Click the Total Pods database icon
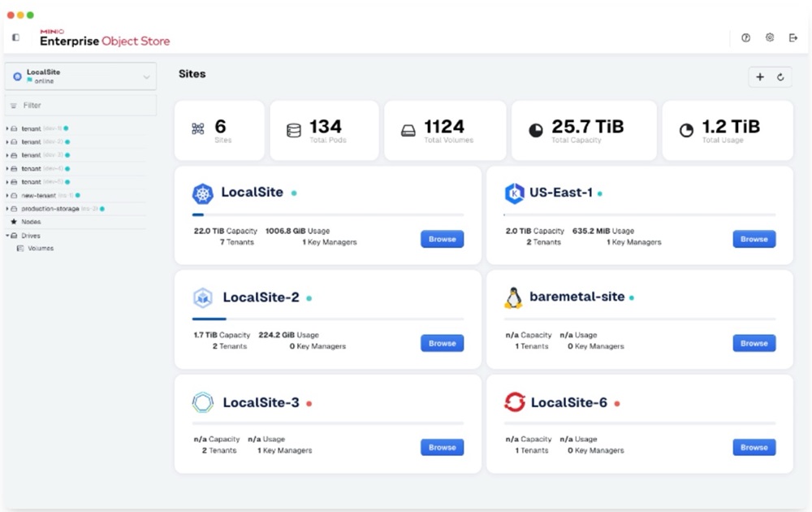Image resolution: width=812 pixels, height=512 pixels. coord(294,130)
